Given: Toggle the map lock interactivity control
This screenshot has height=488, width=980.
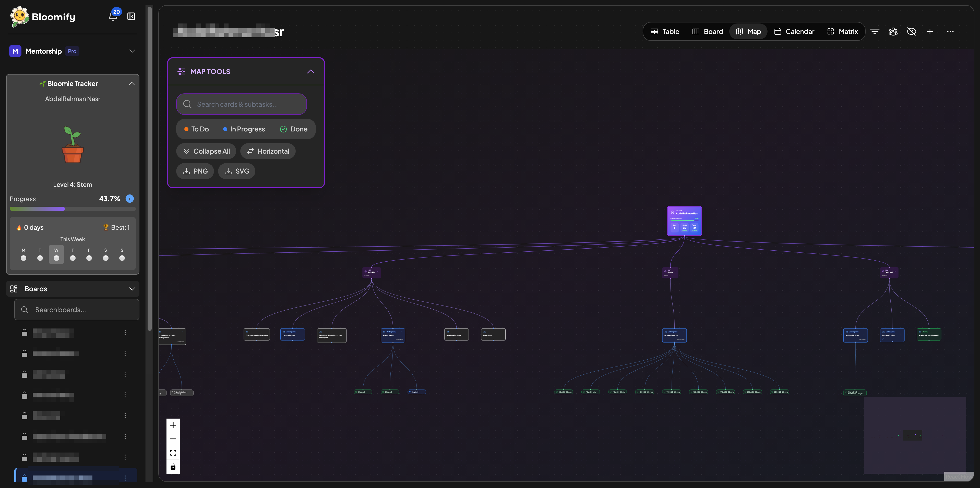Looking at the screenshot, I should [173, 467].
